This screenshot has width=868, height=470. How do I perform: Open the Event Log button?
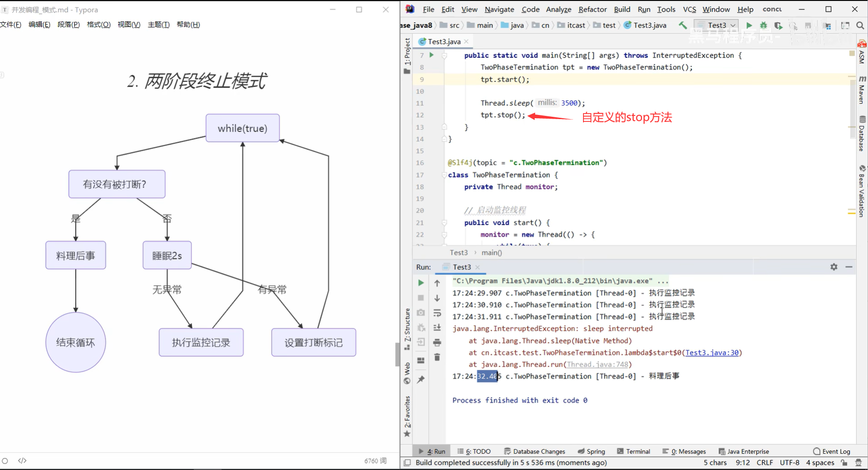click(831, 451)
